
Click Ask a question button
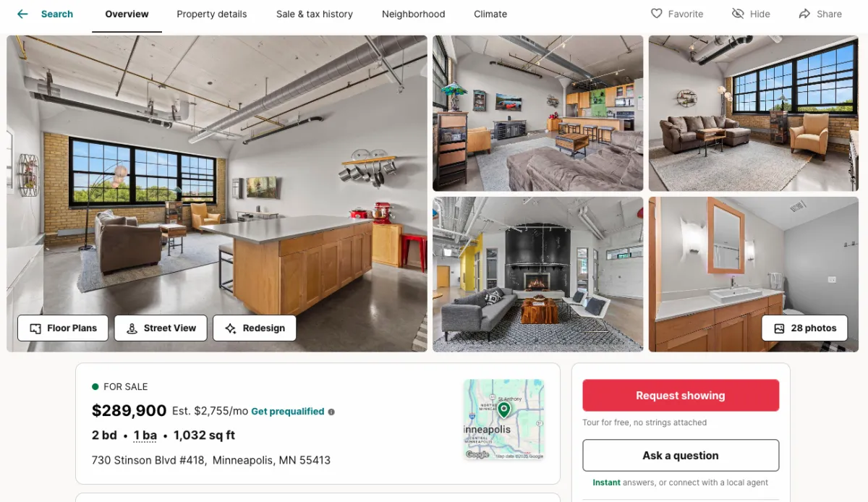tap(681, 456)
